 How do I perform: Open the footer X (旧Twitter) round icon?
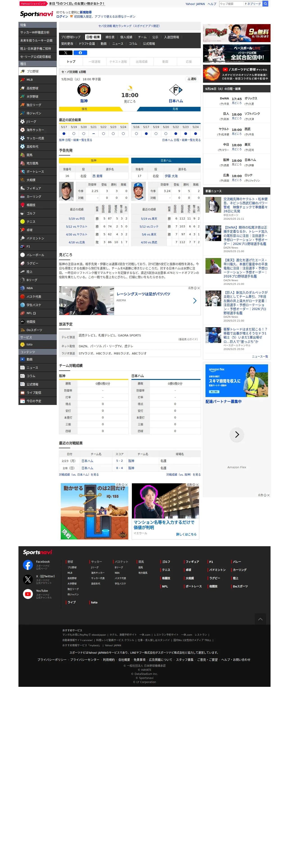(28, 580)
